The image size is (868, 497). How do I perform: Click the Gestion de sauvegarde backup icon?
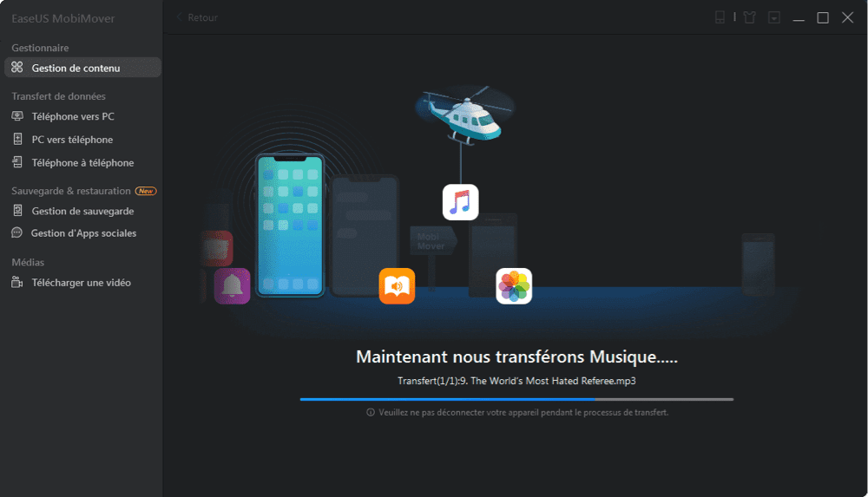(17, 210)
